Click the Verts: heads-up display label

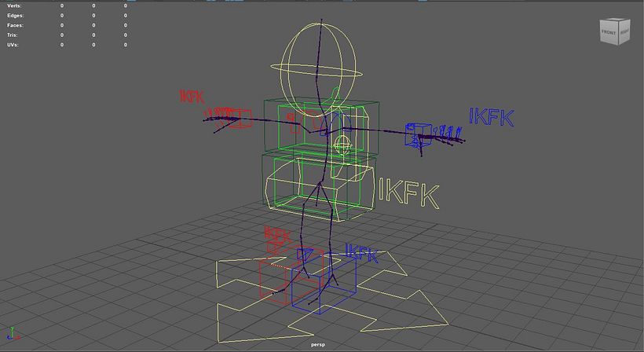click(14, 5)
